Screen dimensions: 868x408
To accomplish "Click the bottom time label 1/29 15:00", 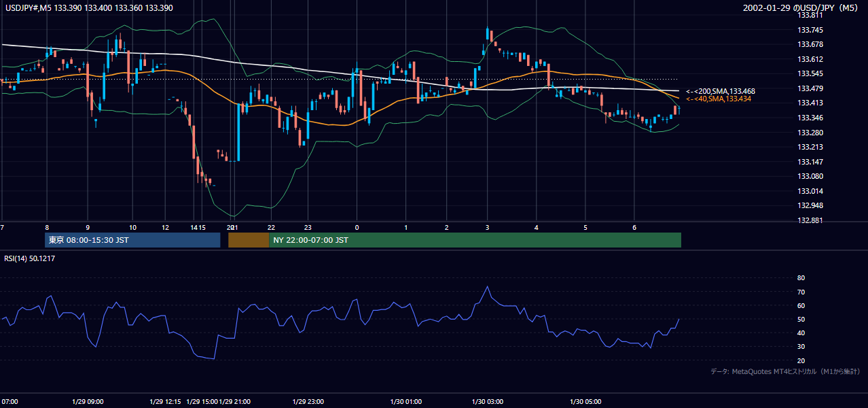I will pos(202,401).
